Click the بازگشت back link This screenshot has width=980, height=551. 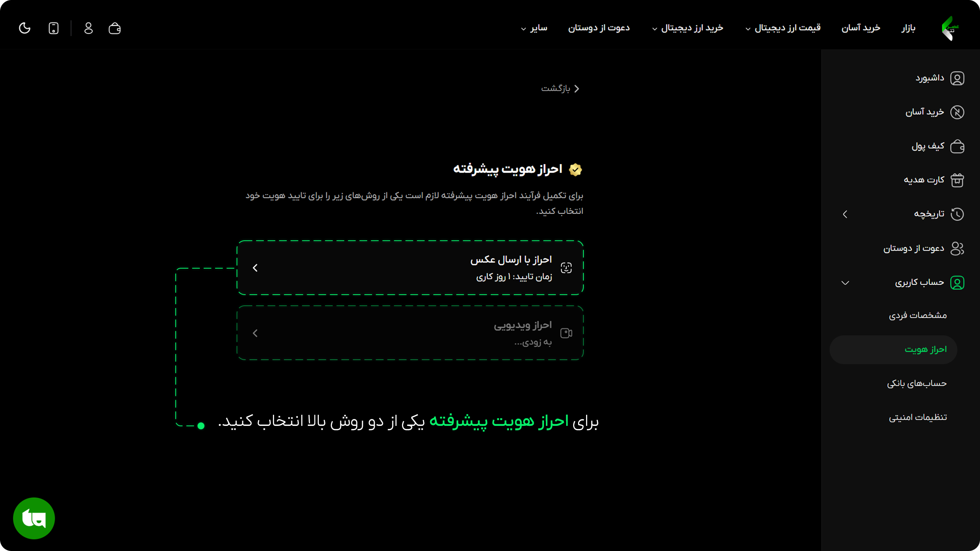click(560, 88)
